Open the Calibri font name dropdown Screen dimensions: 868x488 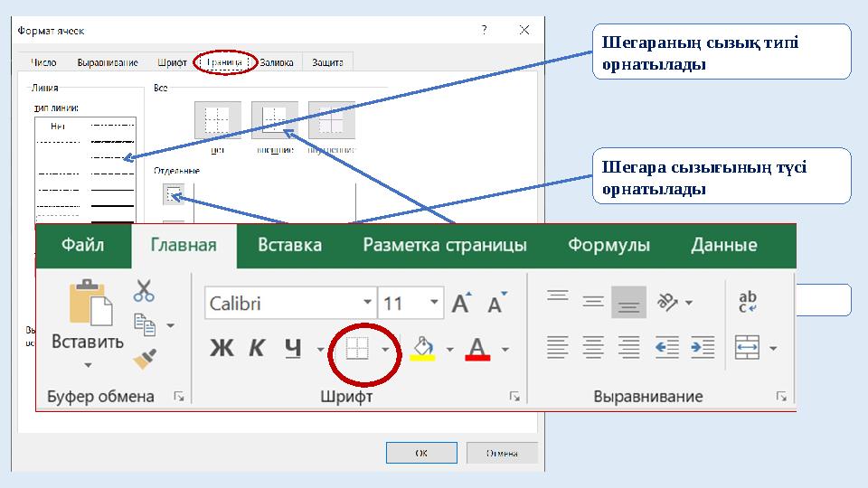(367, 302)
